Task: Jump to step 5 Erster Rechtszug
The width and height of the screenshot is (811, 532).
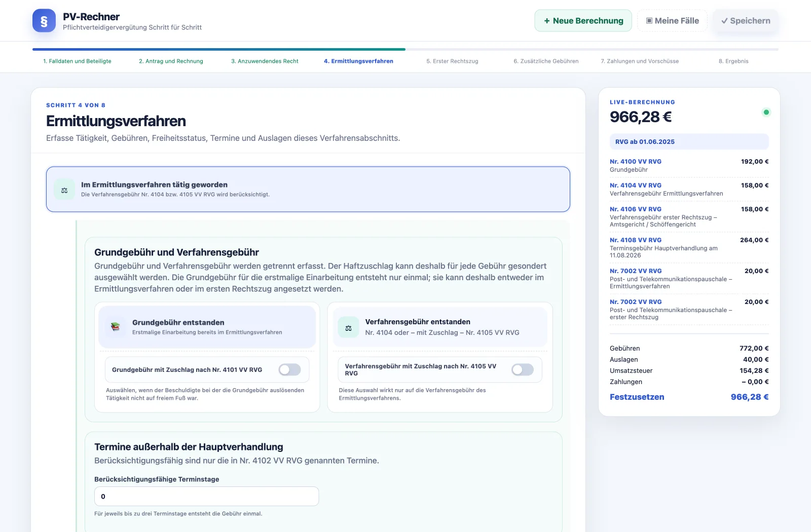Action: pyautogui.click(x=452, y=61)
